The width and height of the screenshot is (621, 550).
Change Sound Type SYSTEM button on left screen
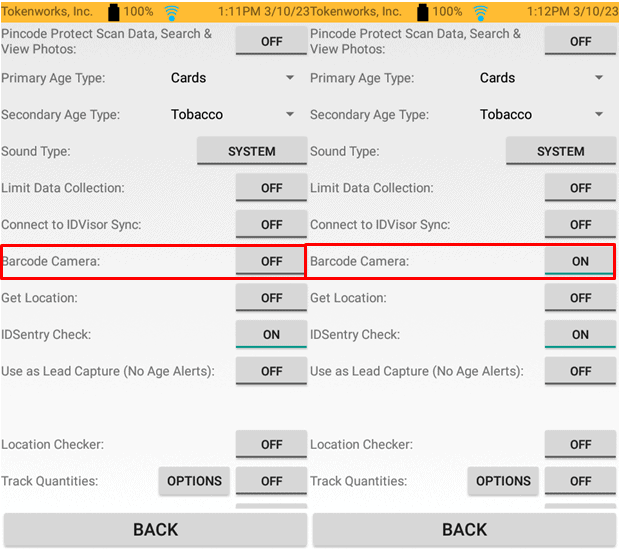tap(252, 151)
